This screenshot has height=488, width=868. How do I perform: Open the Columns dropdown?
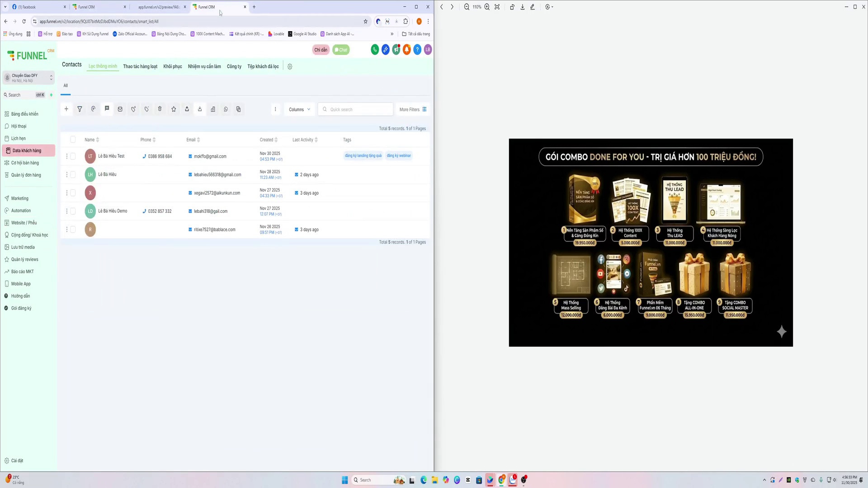(299, 109)
